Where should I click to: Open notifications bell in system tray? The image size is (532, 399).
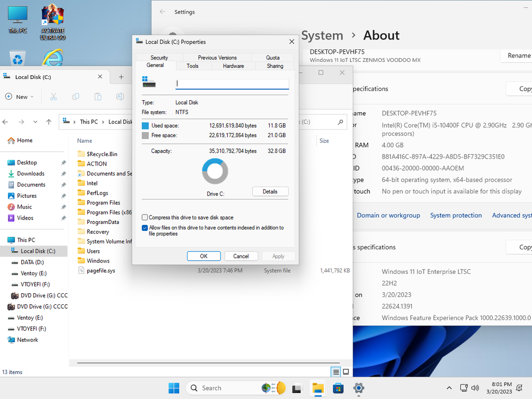(519, 388)
